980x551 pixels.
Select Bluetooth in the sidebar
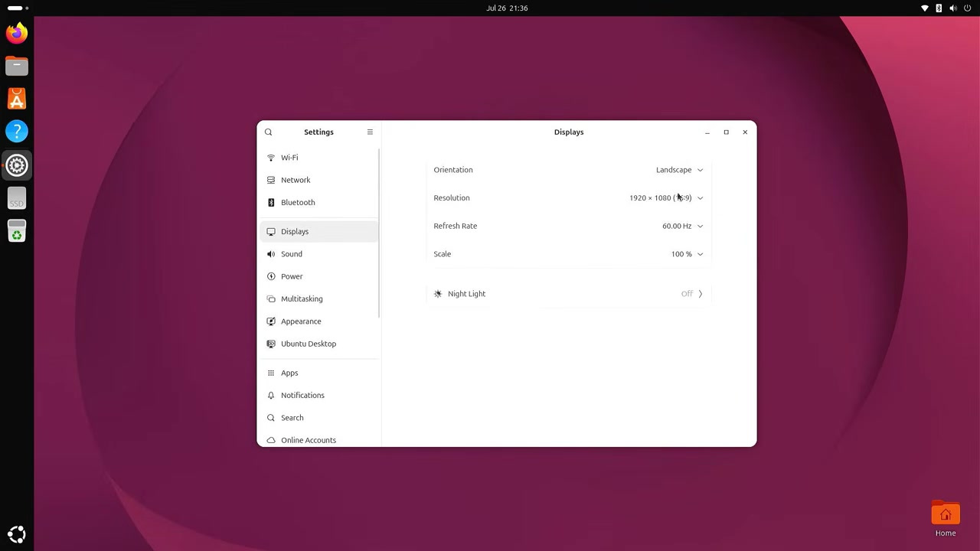pos(319,203)
